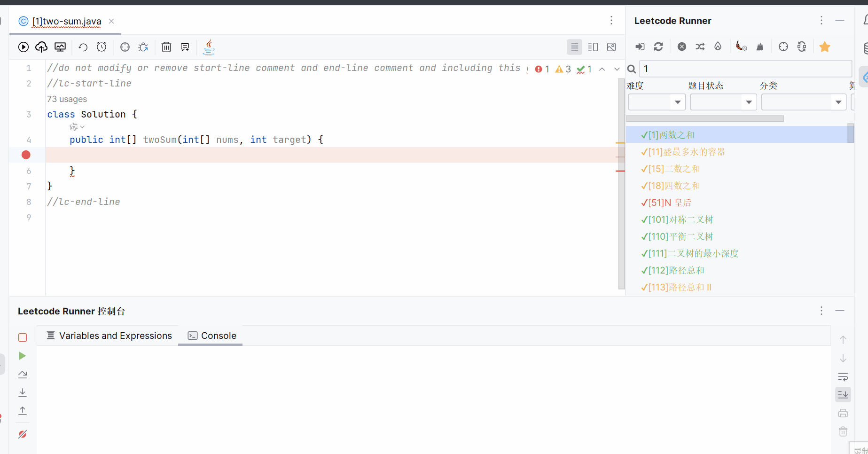The height and width of the screenshot is (454, 868).
Task: Start debugging with the bug icon
Action: [143, 47]
